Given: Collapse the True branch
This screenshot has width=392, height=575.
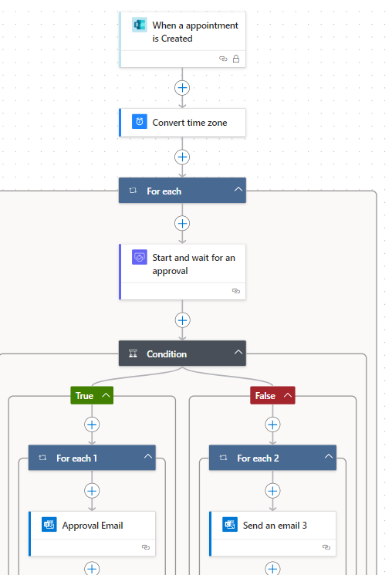Looking at the screenshot, I should point(106,395).
